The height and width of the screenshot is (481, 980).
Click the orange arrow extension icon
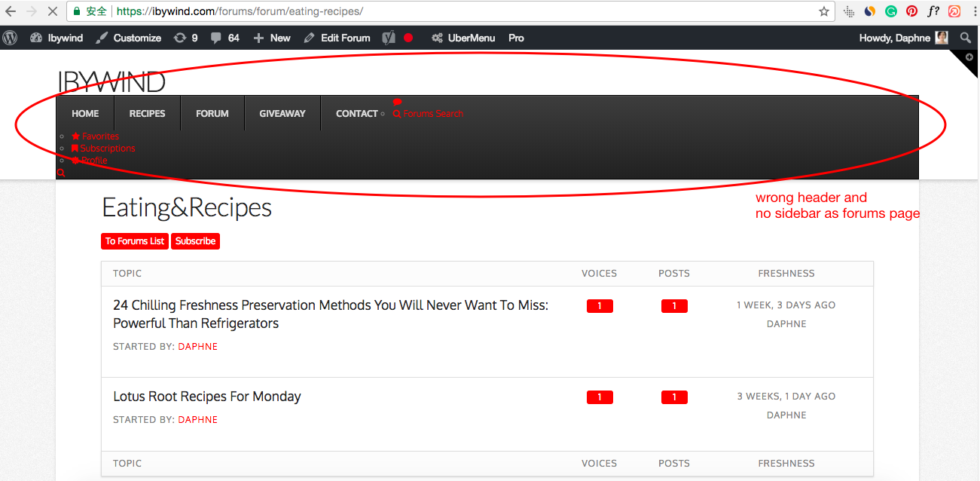tap(954, 11)
